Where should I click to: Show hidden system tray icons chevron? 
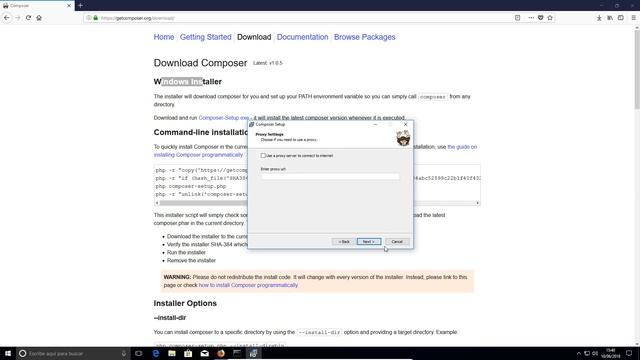pyautogui.click(x=578, y=353)
